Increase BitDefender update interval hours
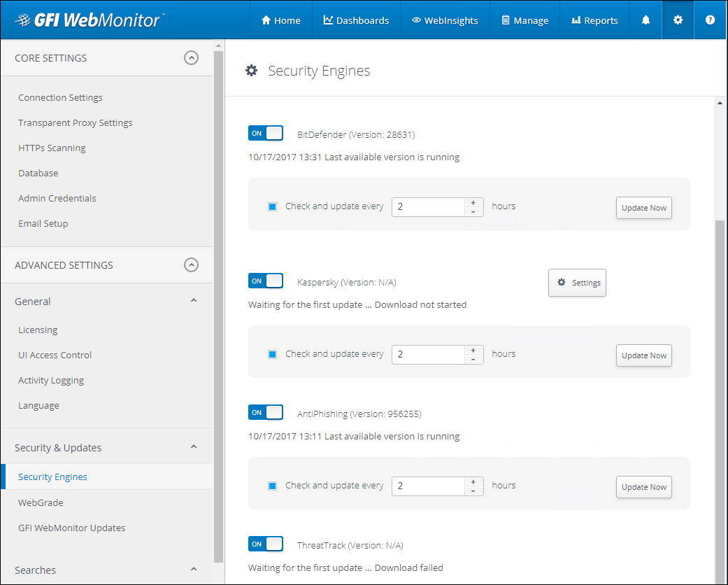Screen dimensions: 728x585 coord(473,203)
